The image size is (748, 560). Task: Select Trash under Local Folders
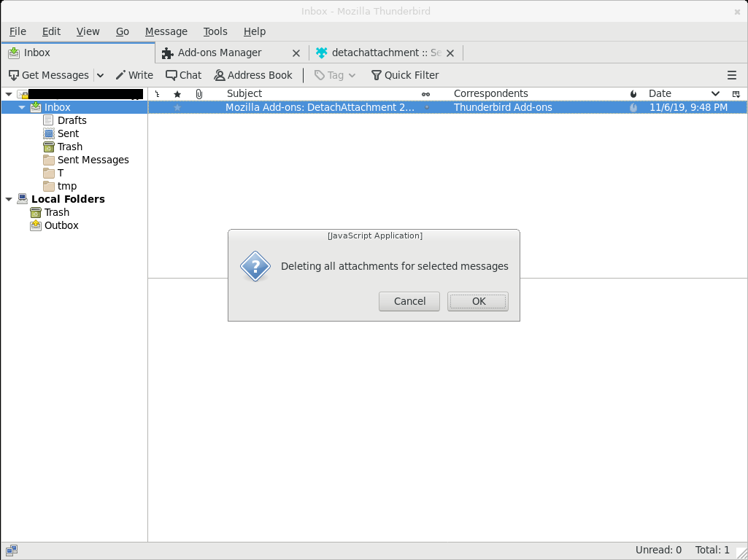56,212
